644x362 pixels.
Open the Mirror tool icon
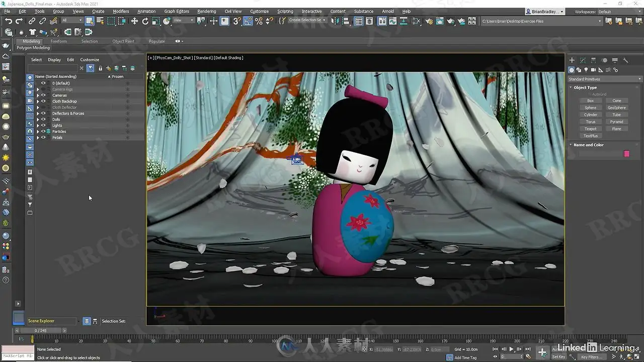pyautogui.click(x=335, y=21)
